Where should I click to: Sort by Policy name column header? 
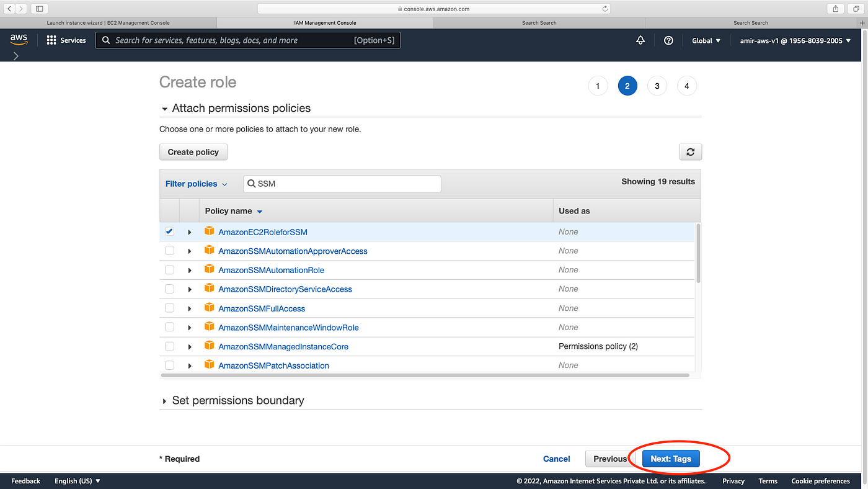234,211
